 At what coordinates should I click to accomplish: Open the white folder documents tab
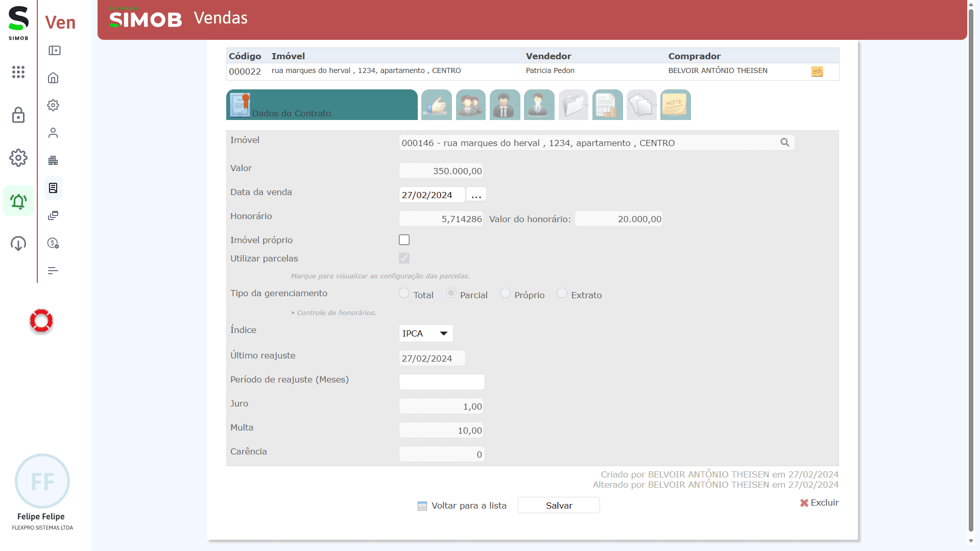(573, 105)
